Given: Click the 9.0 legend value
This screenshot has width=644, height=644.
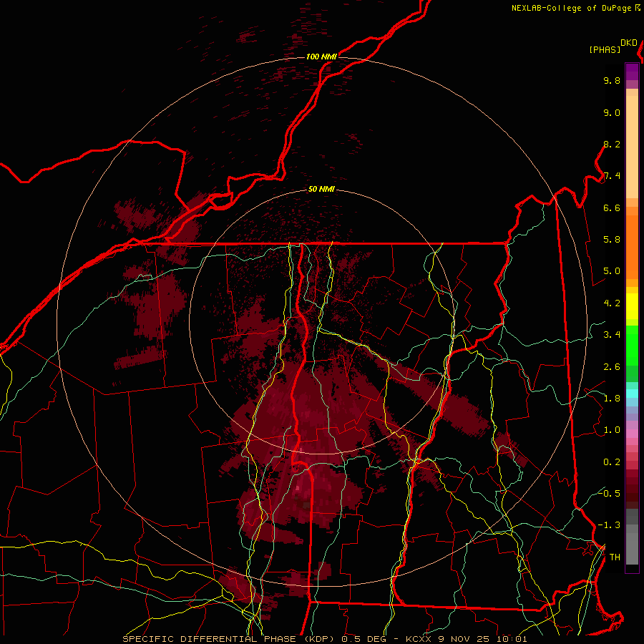Looking at the screenshot, I should point(612,112).
